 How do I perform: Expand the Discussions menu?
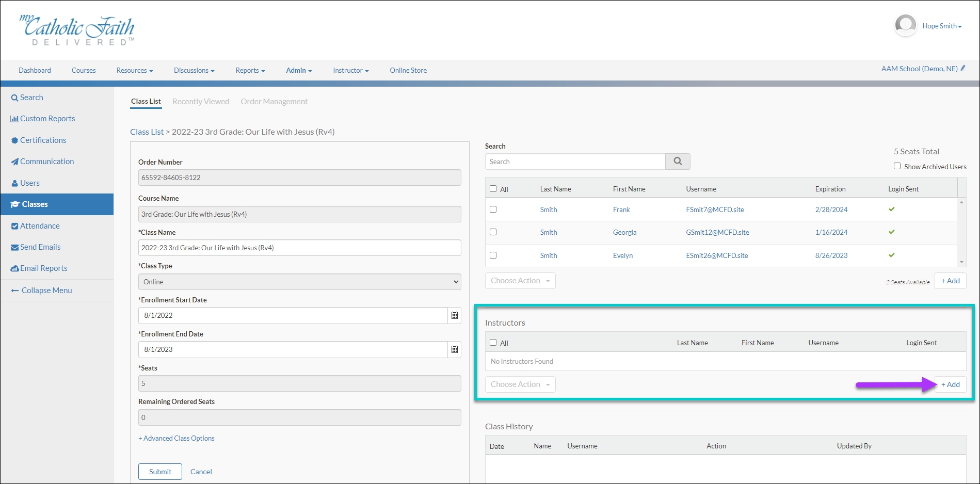[194, 70]
